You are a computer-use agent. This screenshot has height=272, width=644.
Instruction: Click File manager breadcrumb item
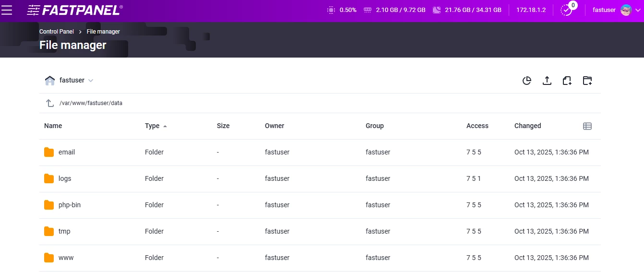[103, 32]
